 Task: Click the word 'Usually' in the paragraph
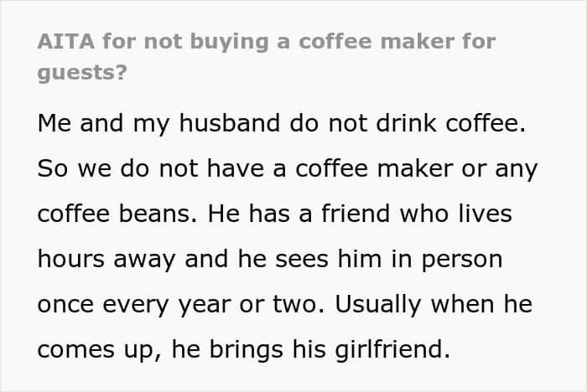378,305
